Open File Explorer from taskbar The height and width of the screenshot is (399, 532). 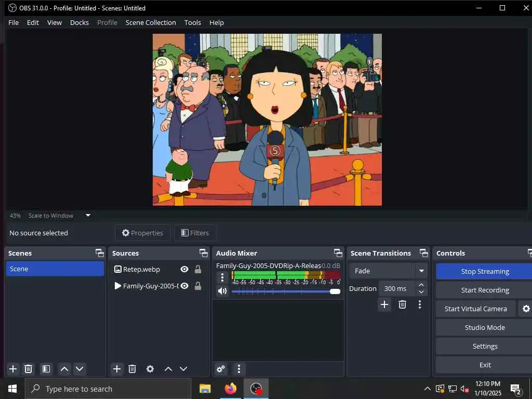pyautogui.click(x=205, y=389)
